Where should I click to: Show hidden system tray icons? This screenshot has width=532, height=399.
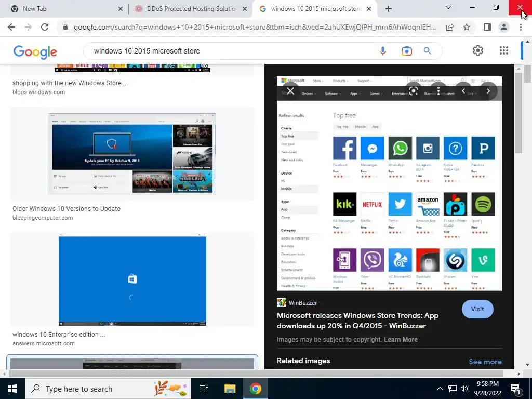point(440,389)
